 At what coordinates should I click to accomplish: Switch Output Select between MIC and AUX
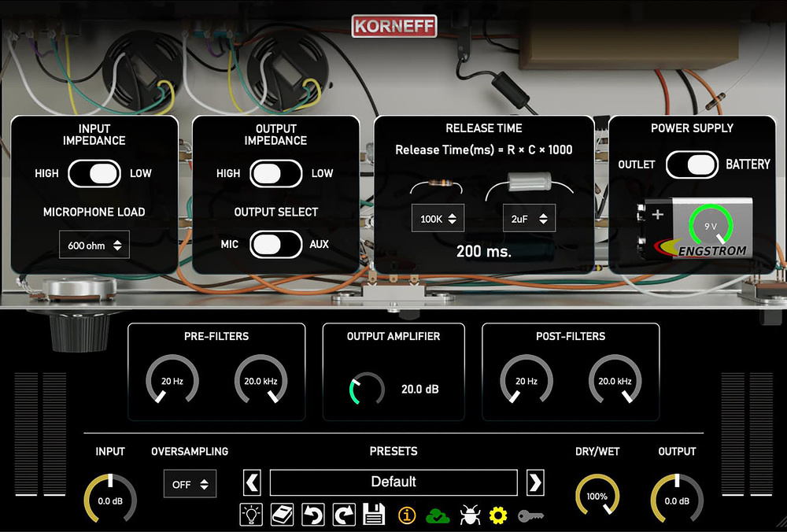275,244
